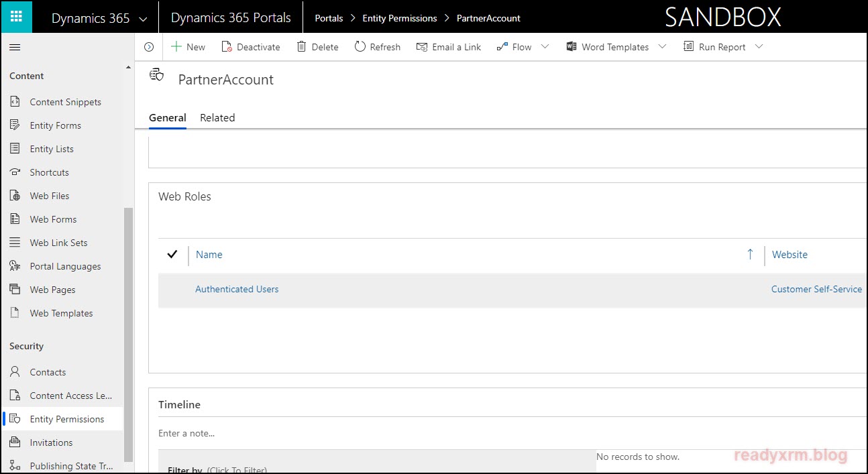Click the Deactivate toolbar icon
Screen dimensions: 868x474
coord(227,47)
